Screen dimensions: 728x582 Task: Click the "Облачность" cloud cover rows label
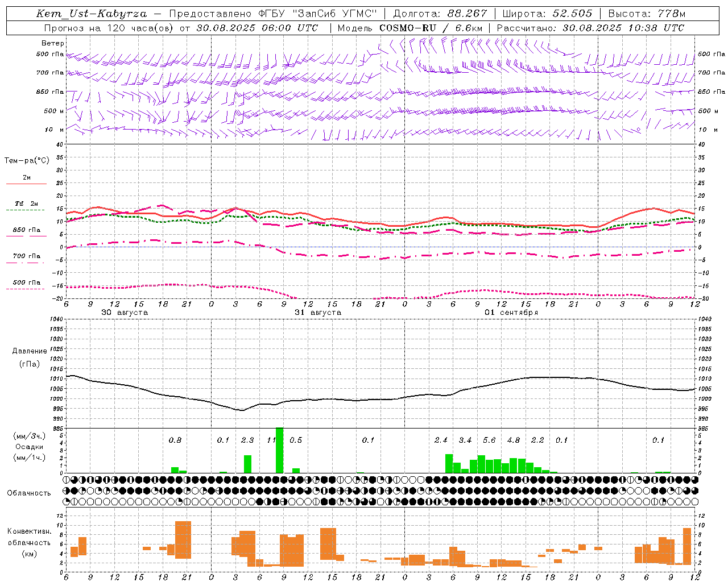29,493
